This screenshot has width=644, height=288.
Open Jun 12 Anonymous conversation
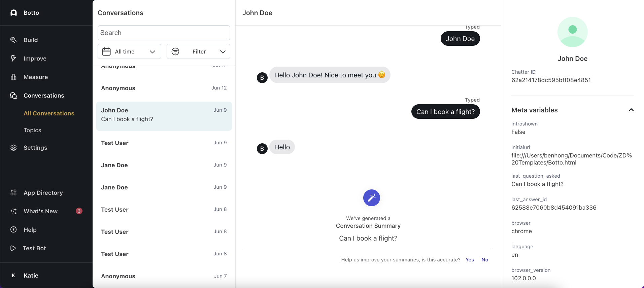click(164, 88)
